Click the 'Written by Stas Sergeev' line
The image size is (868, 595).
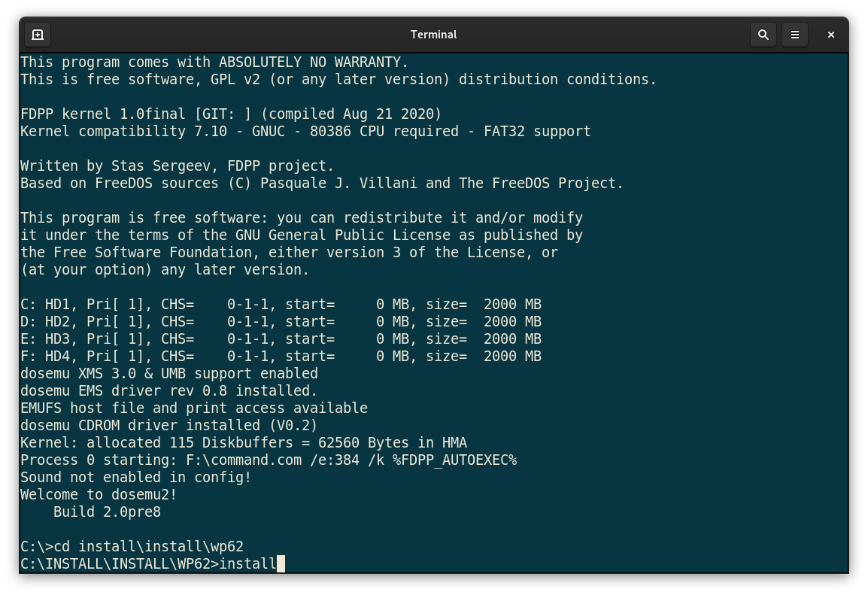click(x=177, y=165)
